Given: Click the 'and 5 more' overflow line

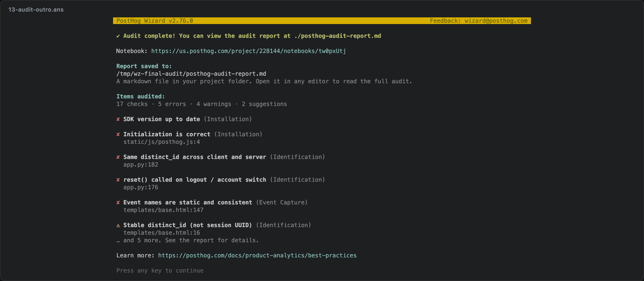Looking at the screenshot, I should [188, 240].
